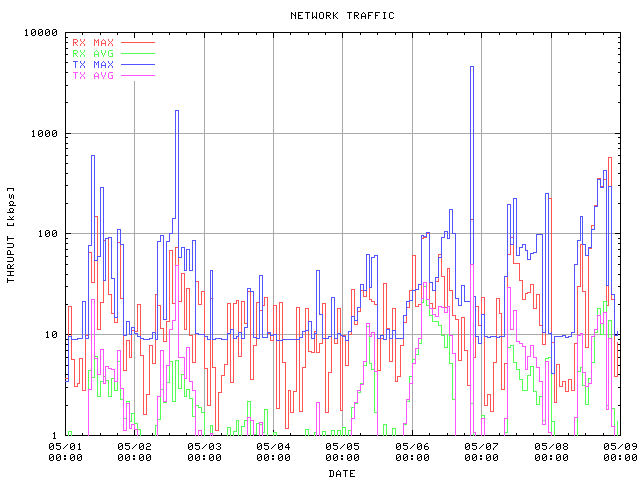Viewport: 640px width, 480px height.
Task: Pick the blue TX MAX legend line sample
Action: [138, 65]
